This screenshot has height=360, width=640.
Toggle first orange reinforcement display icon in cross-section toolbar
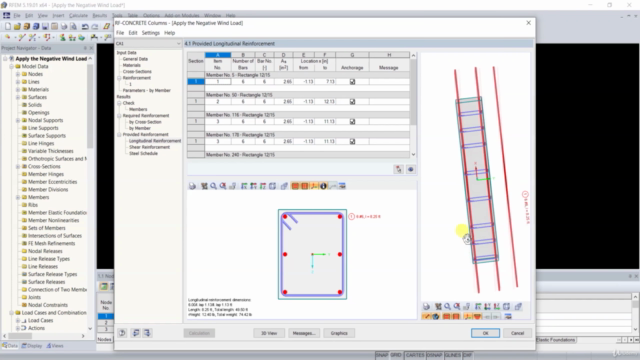(295, 186)
